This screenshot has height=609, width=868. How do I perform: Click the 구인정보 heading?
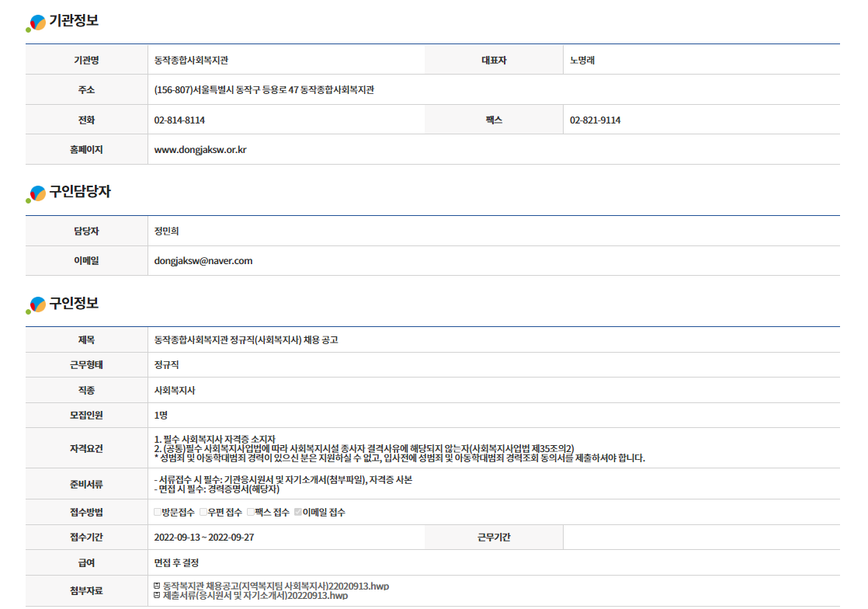pyautogui.click(x=75, y=304)
